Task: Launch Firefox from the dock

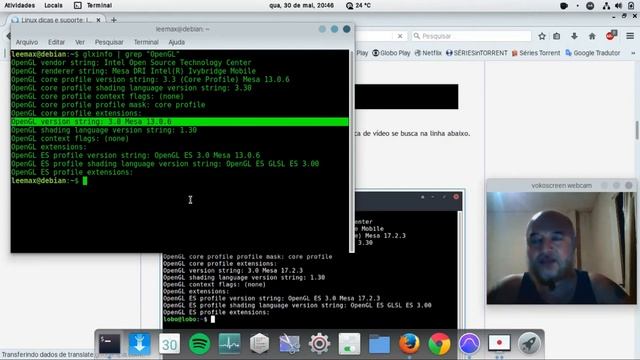Action: click(x=409, y=344)
